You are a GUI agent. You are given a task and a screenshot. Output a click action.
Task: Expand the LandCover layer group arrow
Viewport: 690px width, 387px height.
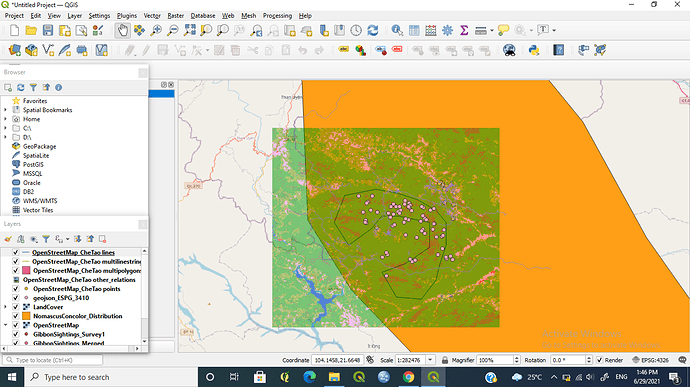[6, 307]
